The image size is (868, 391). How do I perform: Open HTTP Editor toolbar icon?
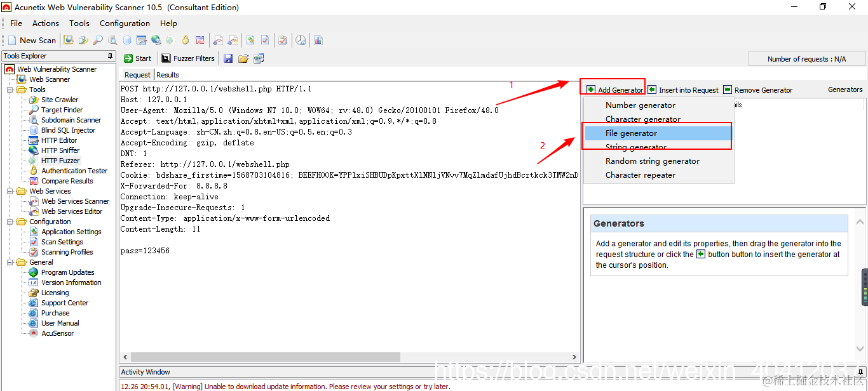(x=142, y=40)
